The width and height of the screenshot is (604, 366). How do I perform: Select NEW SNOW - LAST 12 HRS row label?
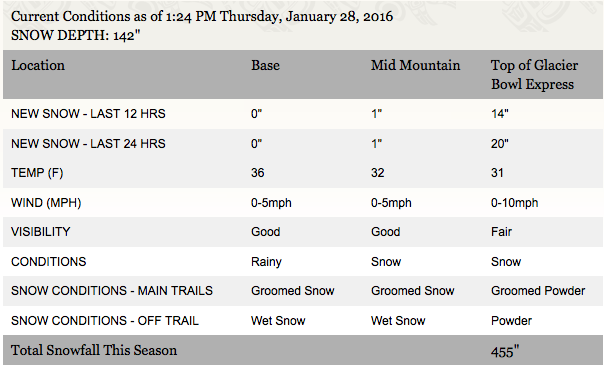88,114
